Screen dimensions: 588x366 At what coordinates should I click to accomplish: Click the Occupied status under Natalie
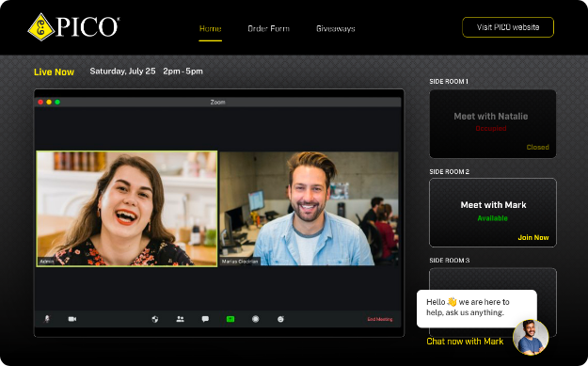[x=491, y=128]
